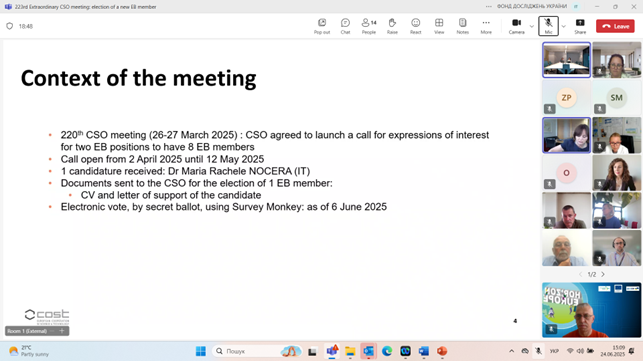
Task: Open the Windows Start menu
Action: coord(201,351)
